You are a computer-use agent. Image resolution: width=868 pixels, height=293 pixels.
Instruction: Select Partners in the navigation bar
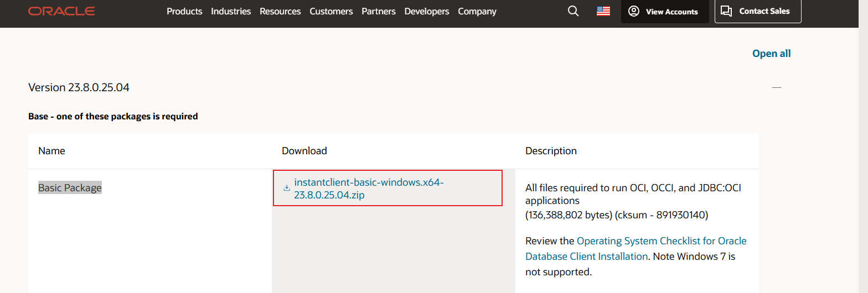379,11
